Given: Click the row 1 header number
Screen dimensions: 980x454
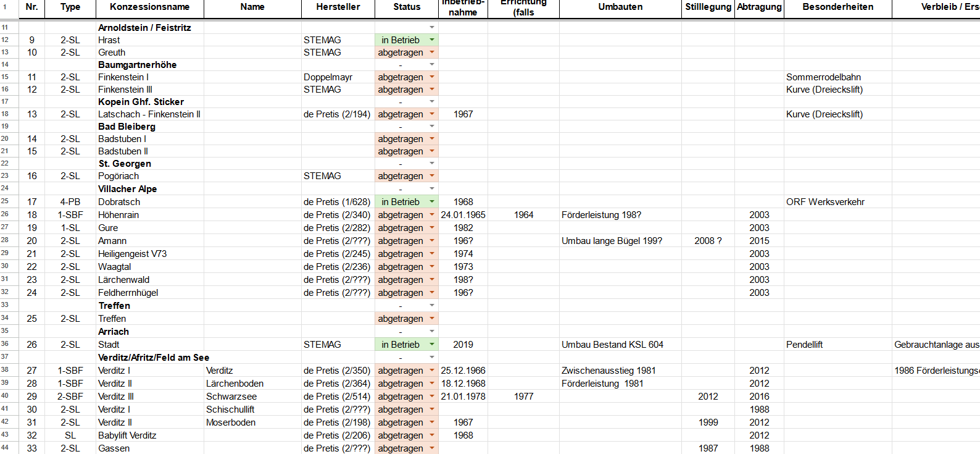Looking at the screenshot, I should (x=5, y=7).
